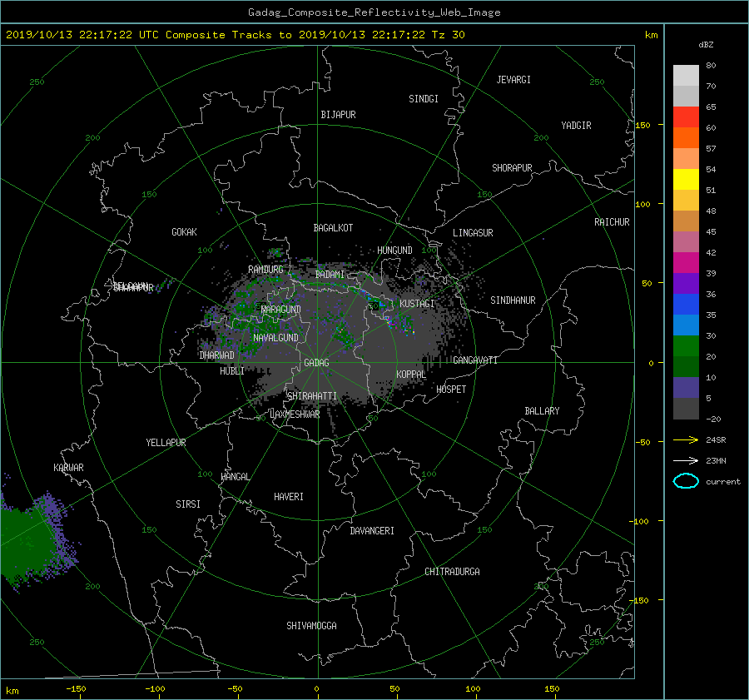Click the 80 value atop the dBZ scale
Screen dimensions: 749x700
[x=711, y=65]
